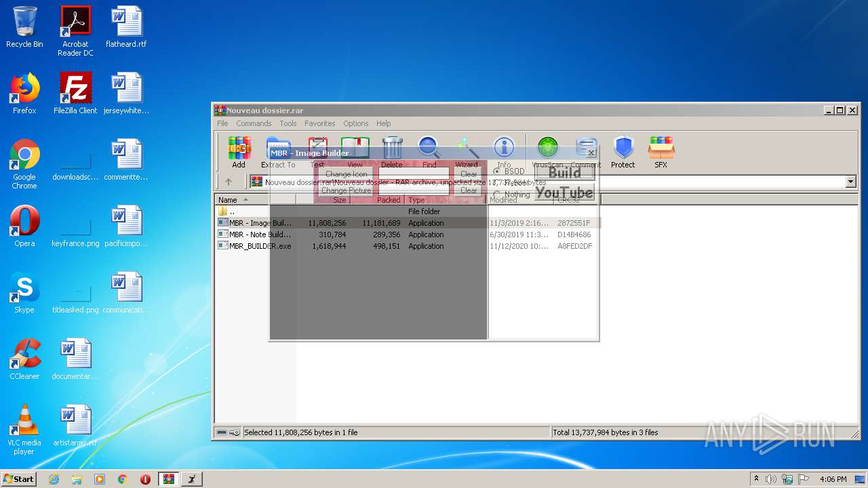Click the Comment toolbar icon
The height and width of the screenshot is (488, 868).
tap(586, 152)
